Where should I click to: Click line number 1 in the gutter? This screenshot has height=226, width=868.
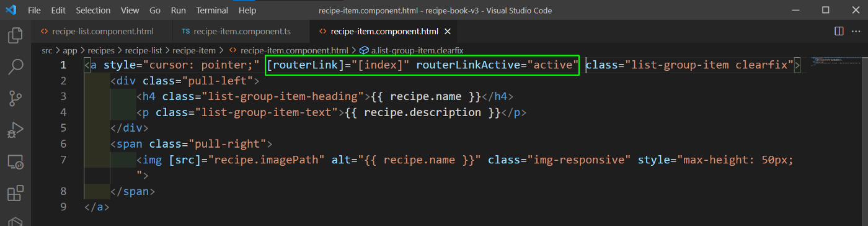[x=63, y=65]
